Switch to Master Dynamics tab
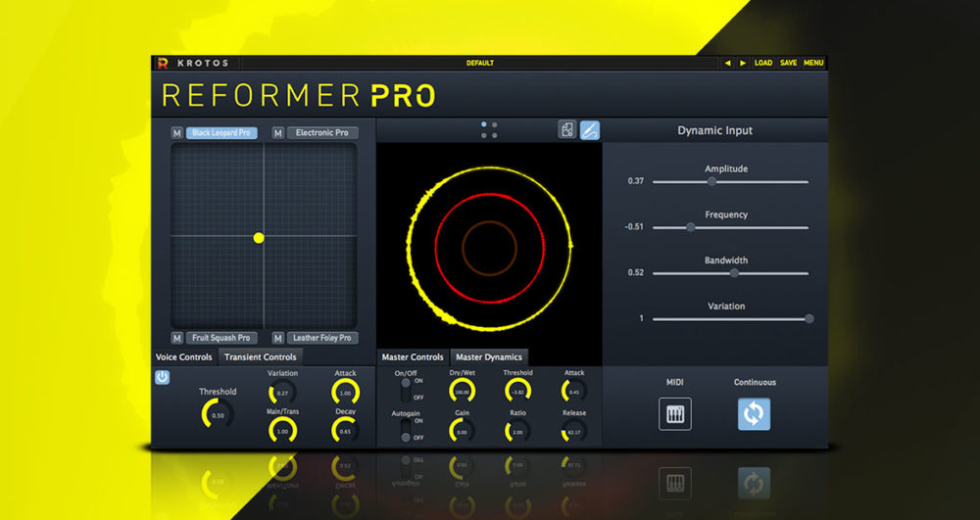The height and width of the screenshot is (520, 980). point(489,357)
